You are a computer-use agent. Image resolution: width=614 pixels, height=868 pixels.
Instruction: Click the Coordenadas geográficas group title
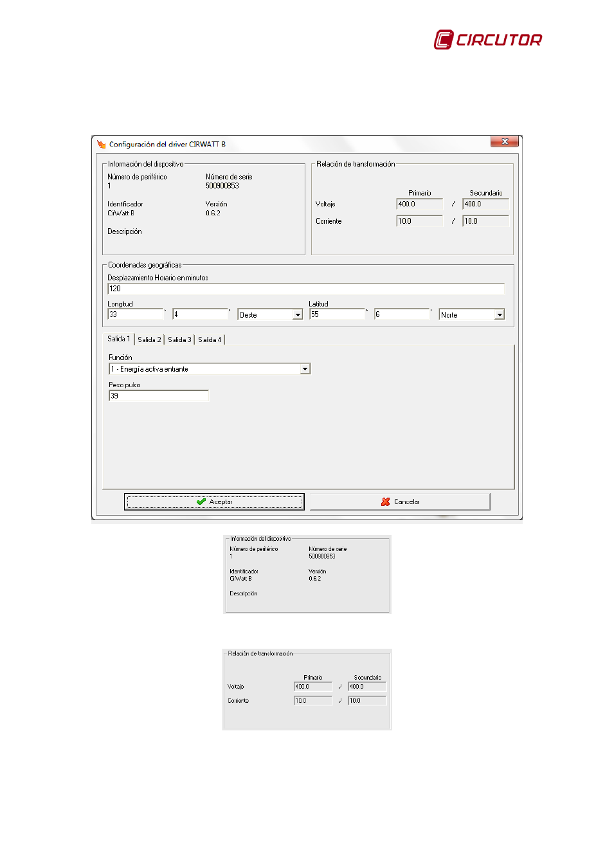(x=145, y=265)
